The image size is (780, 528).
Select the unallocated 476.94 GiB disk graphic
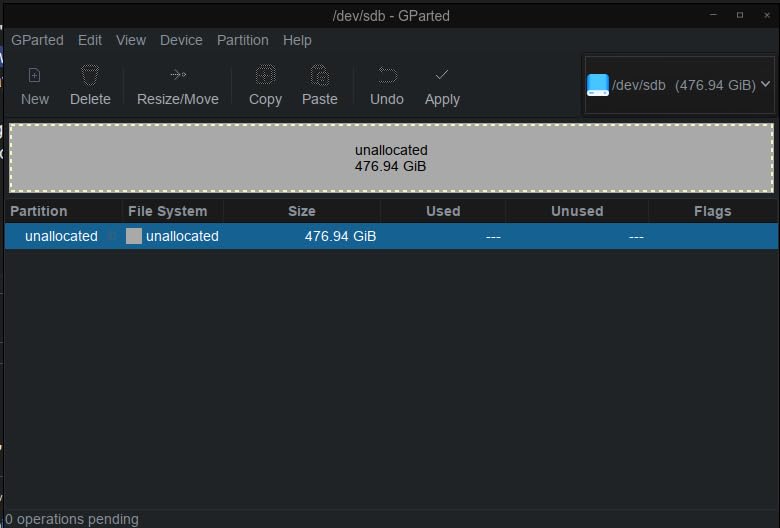(391, 158)
